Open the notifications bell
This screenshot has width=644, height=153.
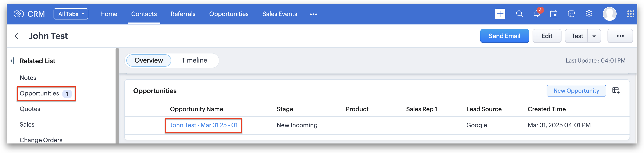point(536,14)
